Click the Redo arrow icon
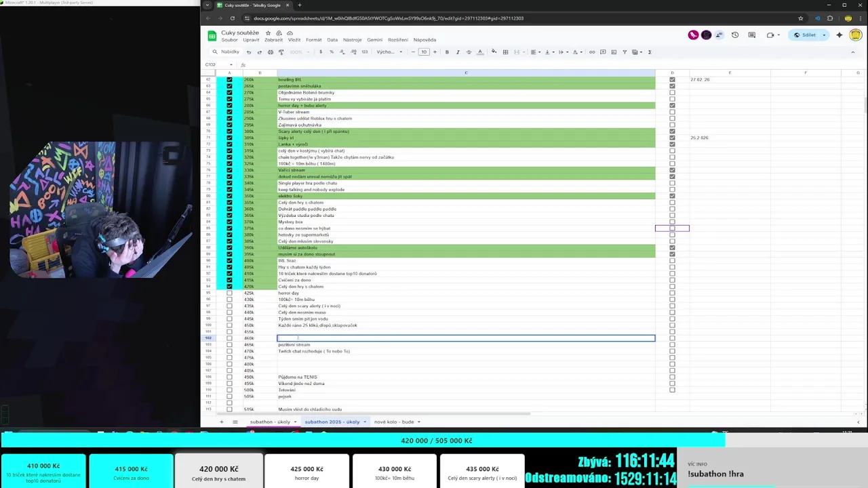 tap(259, 52)
